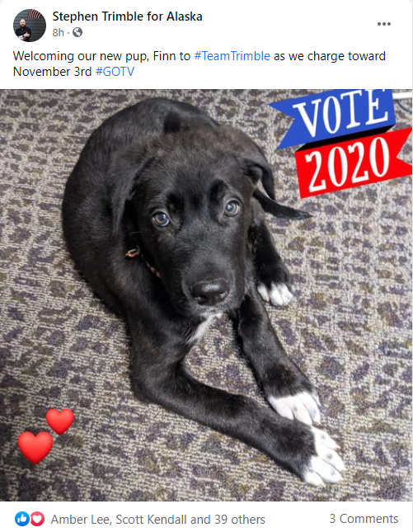The image size is (413, 532).
Task: Open the 8h post timestamp
Action: (58, 32)
